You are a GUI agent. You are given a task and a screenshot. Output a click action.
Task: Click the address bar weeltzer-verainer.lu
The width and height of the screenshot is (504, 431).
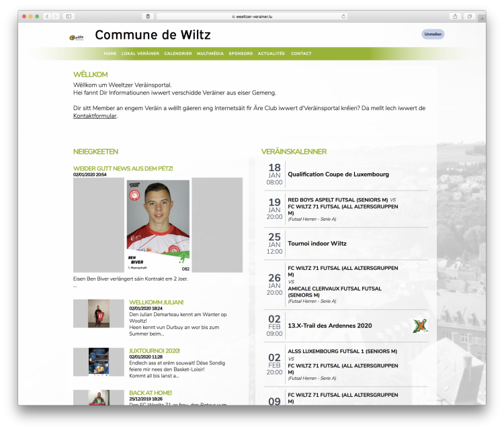(x=252, y=16)
